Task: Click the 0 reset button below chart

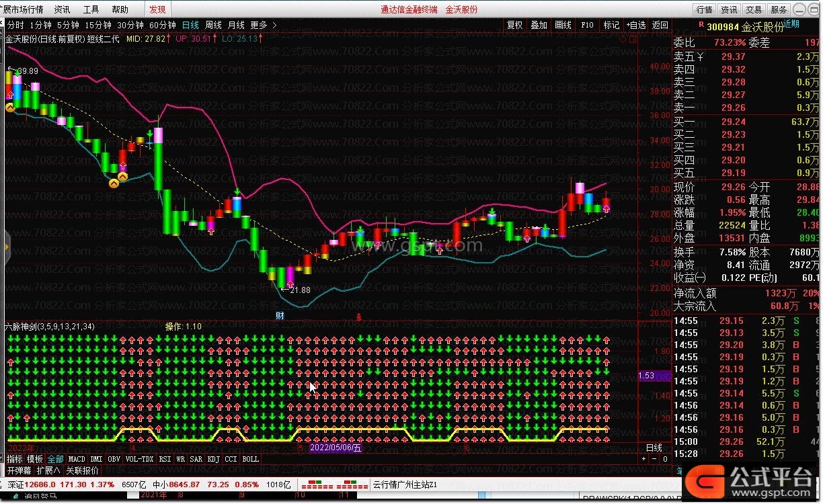Action: [x=665, y=459]
